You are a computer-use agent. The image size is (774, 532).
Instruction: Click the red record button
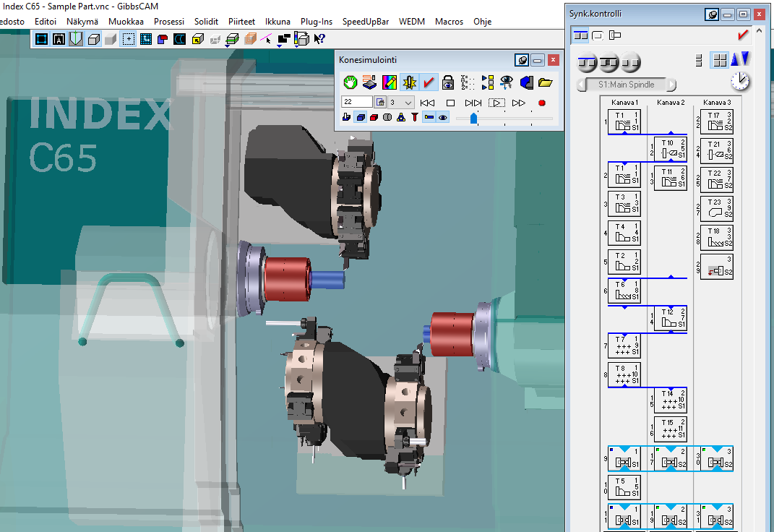pyautogui.click(x=541, y=103)
